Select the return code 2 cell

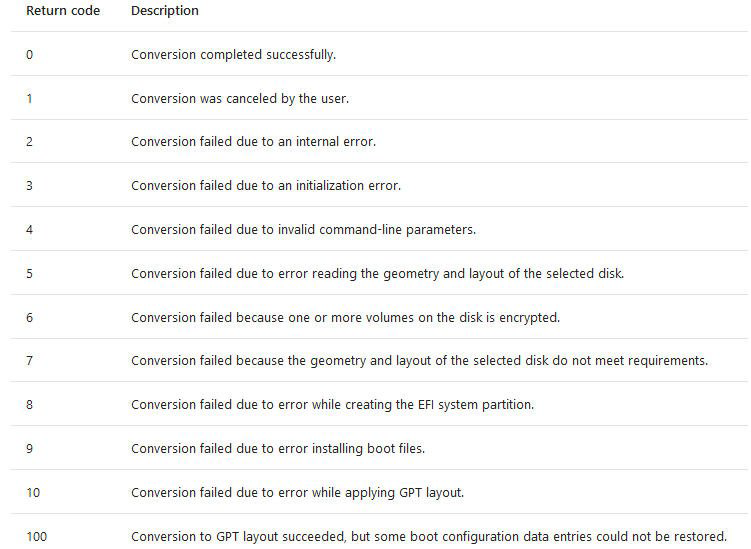click(30, 142)
